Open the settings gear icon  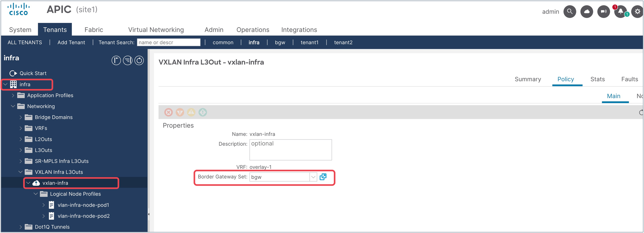click(637, 12)
